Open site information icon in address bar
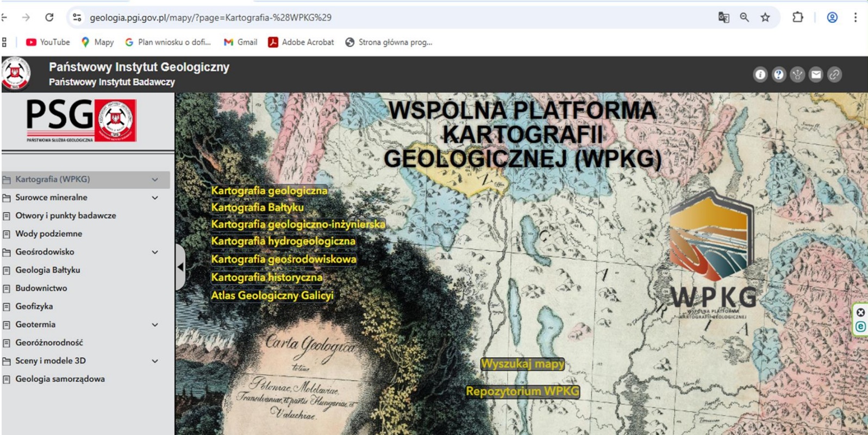868x435 pixels. point(77,17)
